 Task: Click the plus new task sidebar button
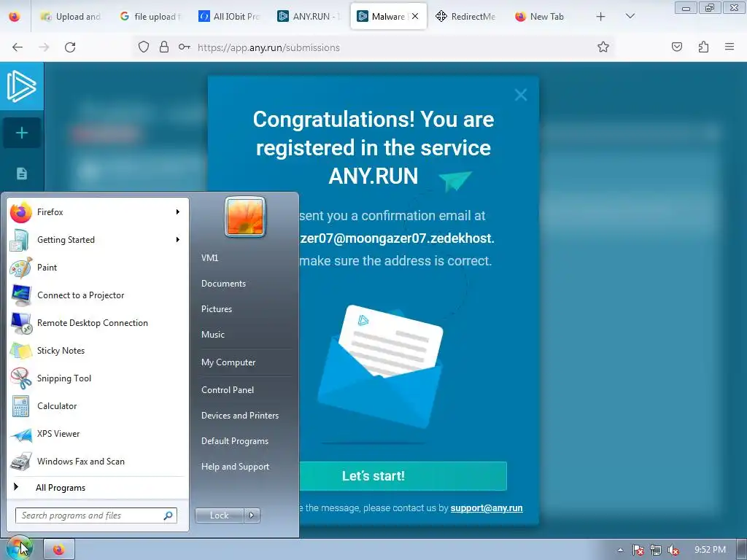click(x=22, y=133)
